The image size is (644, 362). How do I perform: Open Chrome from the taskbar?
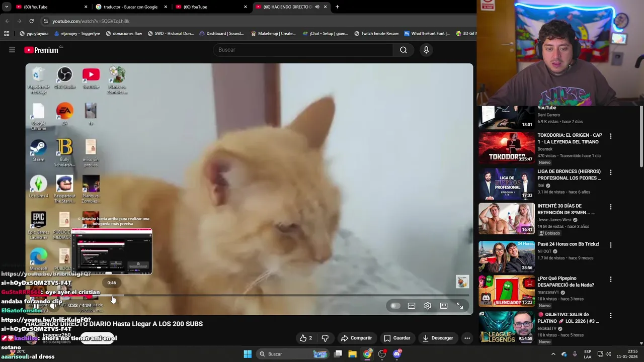(x=368, y=354)
